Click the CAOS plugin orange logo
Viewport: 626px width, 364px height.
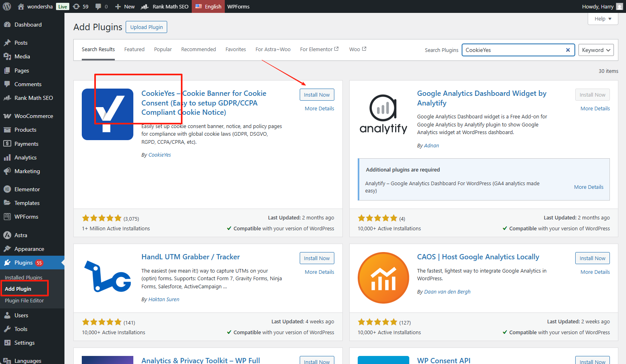click(383, 278)
